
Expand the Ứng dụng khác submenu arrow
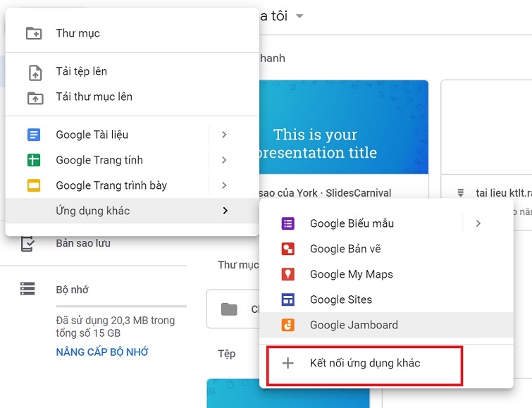[225, 211]
